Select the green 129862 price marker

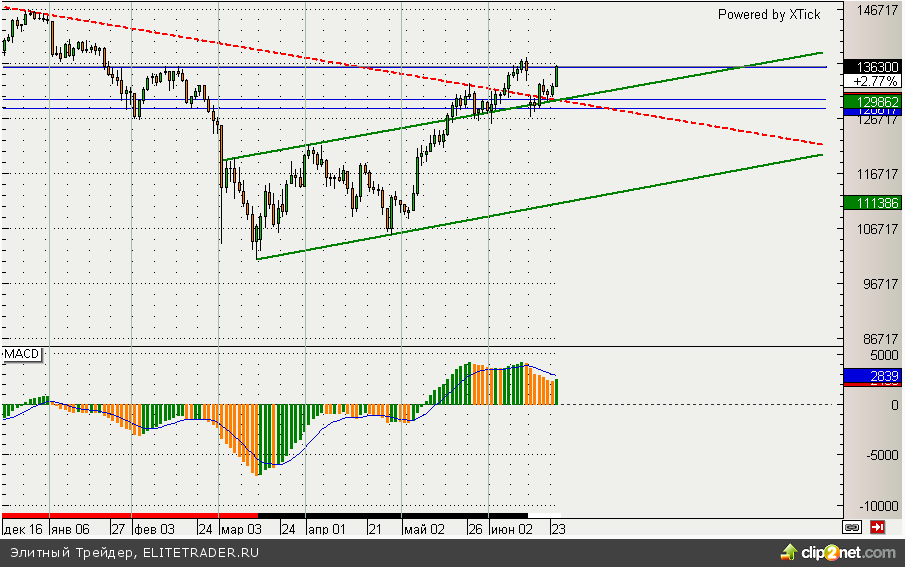[x=872, y=102]
